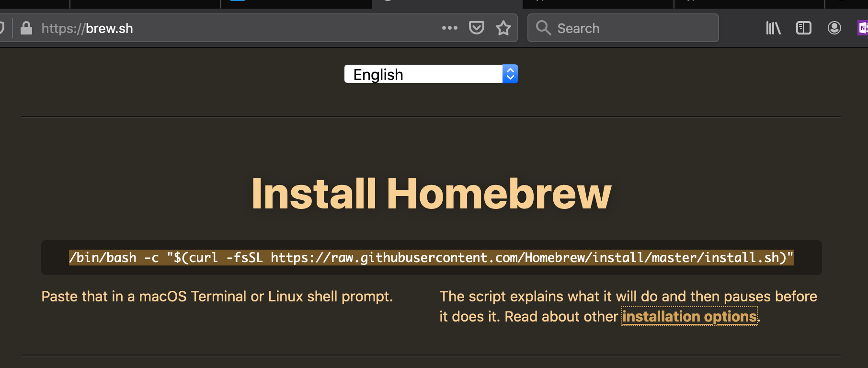Click the Install Homebrew heading
The height and width of the screenshot is (368, 868).
point(432,194)
